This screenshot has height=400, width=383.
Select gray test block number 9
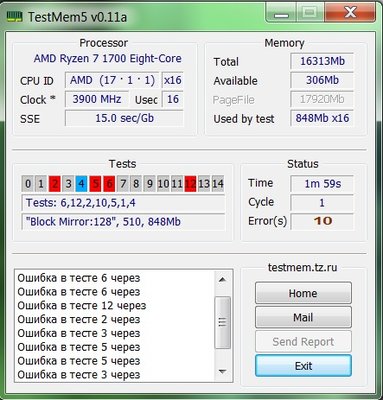pos(150,184)
